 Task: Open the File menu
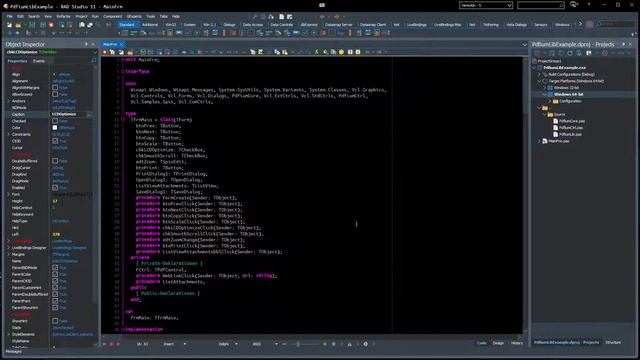[x=9, y=16]
